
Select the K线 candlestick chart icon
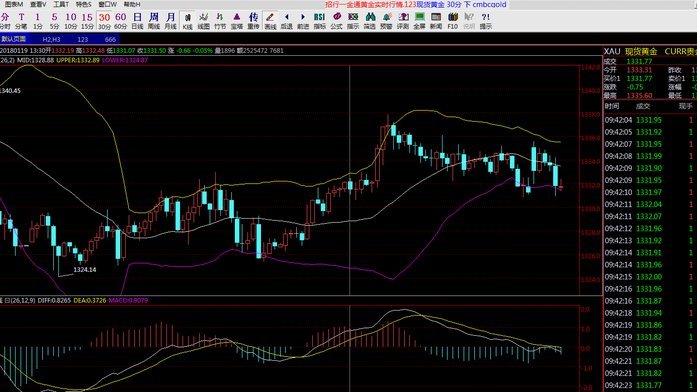click(187, 21)
